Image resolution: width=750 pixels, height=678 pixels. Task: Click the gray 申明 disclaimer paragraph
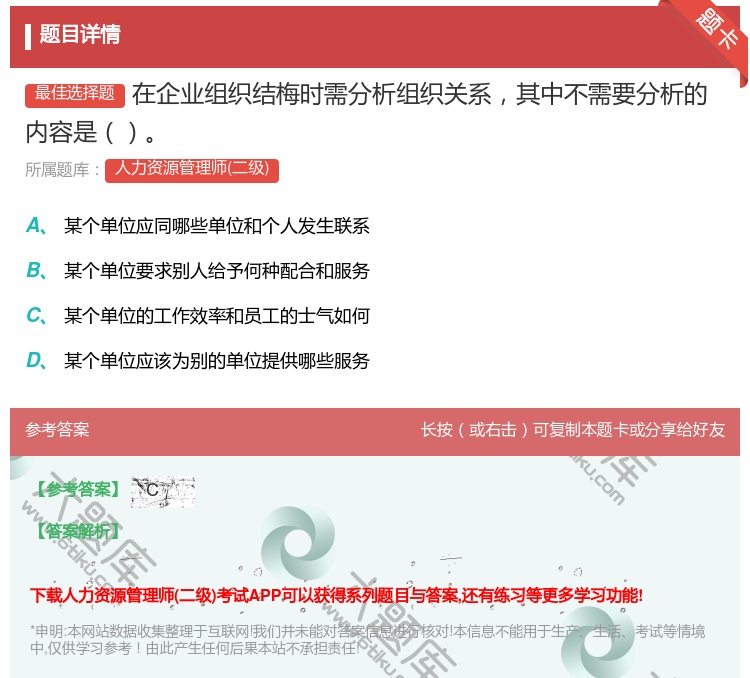pos(367,640)
